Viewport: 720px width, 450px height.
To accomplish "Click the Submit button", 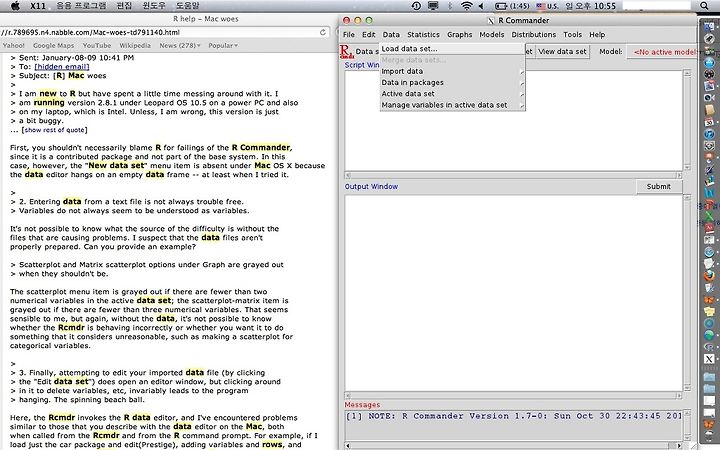I will click(658, 186).
